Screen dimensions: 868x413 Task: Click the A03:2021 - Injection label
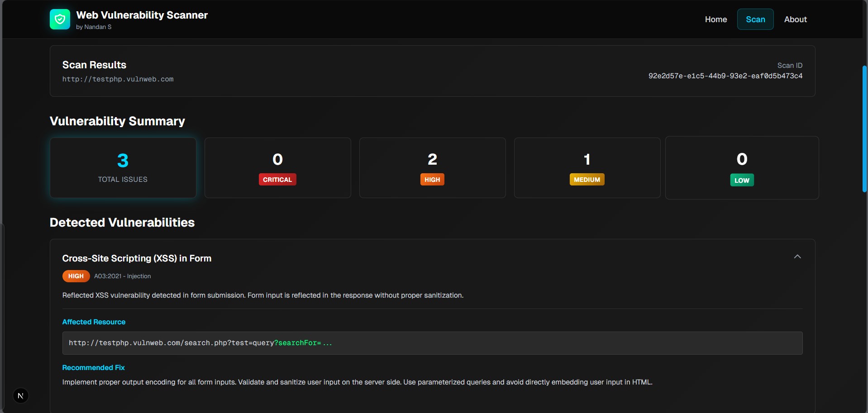tap(123, 276)
